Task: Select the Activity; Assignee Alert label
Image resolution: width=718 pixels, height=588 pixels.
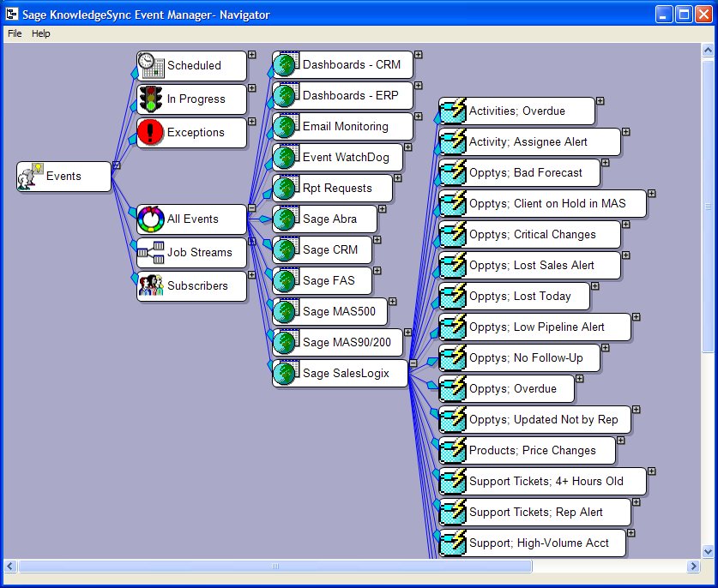Action: coord(528,141)
